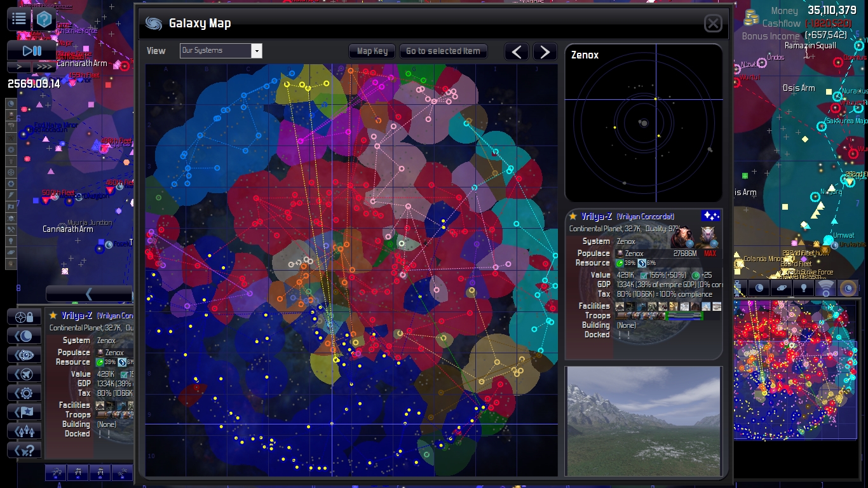Open the View dropdown showing Our Systems
The image size is (868, 488).
tap(221, 51)
